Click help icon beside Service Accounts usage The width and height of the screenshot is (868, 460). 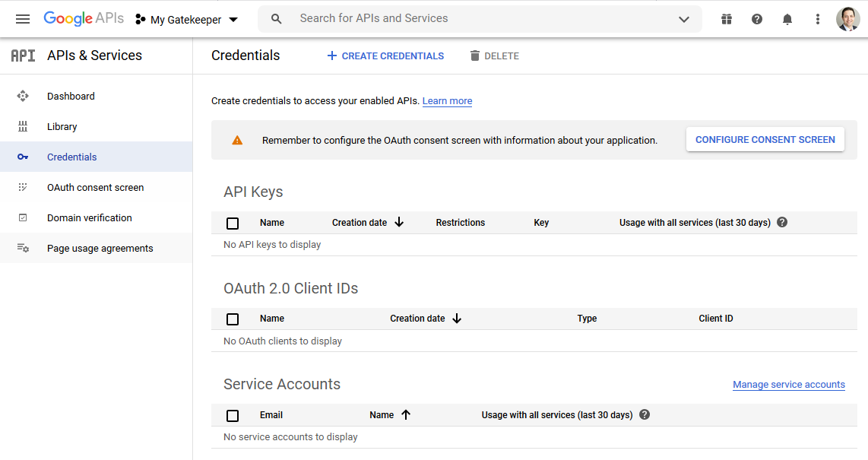[x=645, y=415]
